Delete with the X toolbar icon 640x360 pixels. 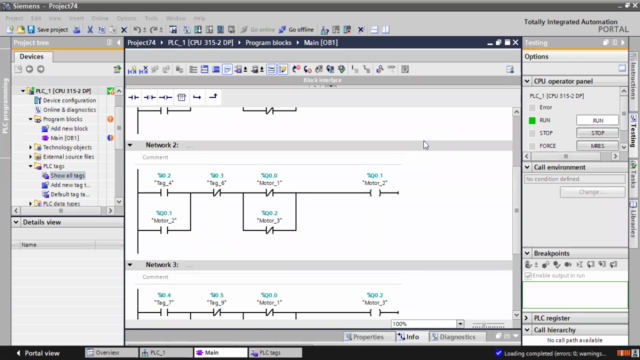point(124,30)
